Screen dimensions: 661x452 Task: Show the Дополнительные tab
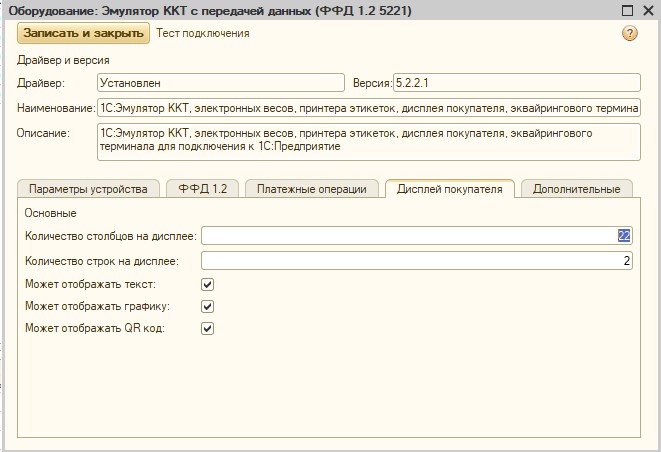(x=577, y=189)
